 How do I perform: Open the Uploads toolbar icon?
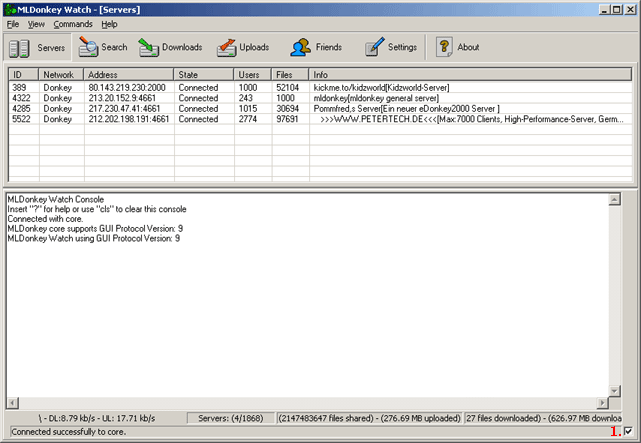[x=226, y=47]
